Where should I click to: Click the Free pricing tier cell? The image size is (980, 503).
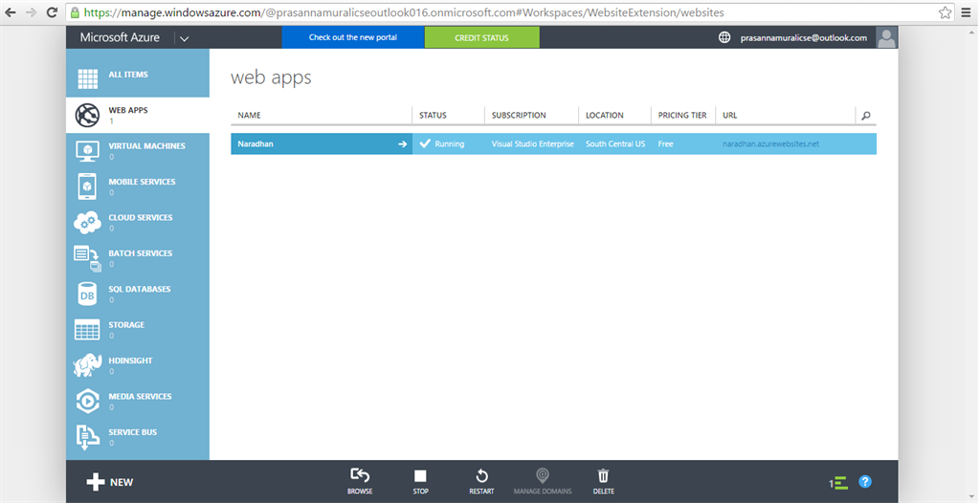point(666,143)
